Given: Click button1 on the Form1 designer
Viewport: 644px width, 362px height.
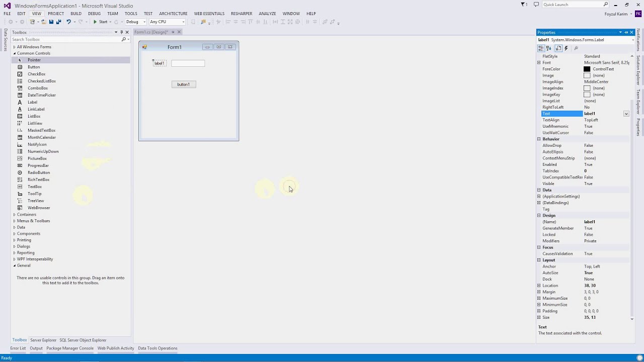Looking at the screenshot, I should click(x=184, y=84).
